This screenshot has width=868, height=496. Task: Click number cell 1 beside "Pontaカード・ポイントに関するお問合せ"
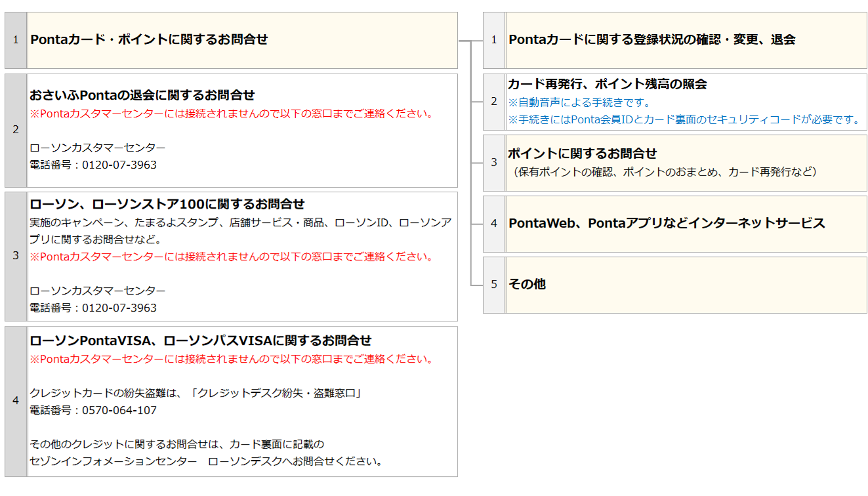point(16,40)
